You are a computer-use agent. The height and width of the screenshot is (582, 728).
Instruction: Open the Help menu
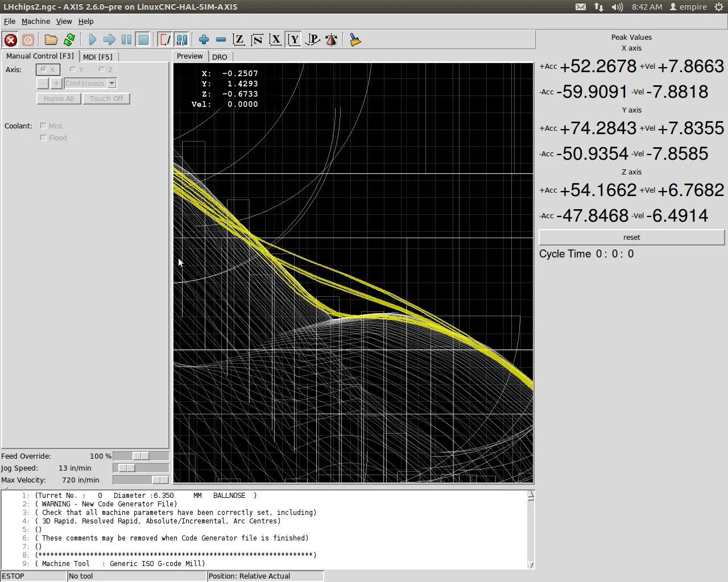86,21
